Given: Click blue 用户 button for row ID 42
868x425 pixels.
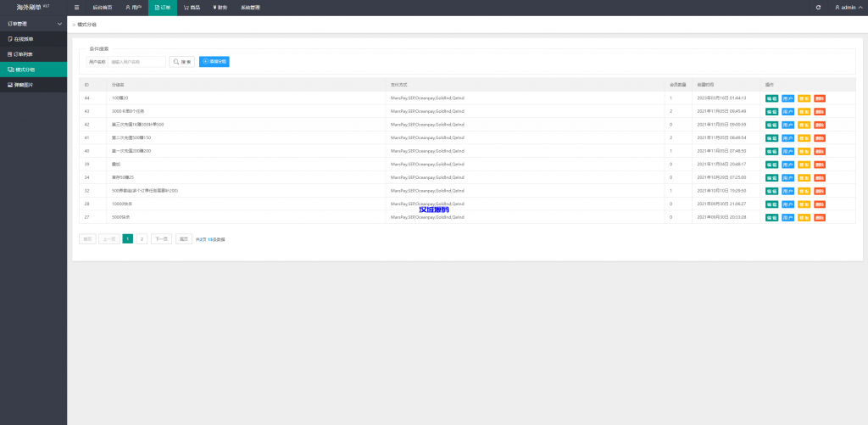Looking at the screenshot, I should coord(787,125).
